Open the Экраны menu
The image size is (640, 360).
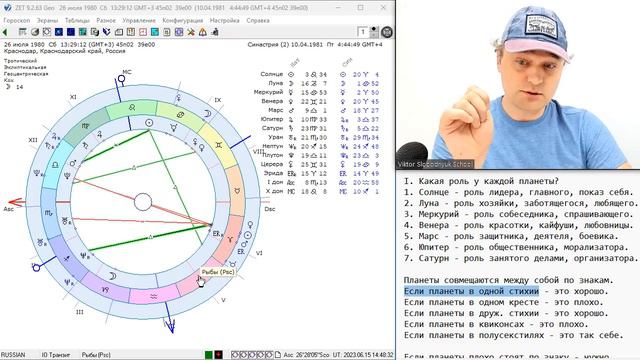coord(47,20)
